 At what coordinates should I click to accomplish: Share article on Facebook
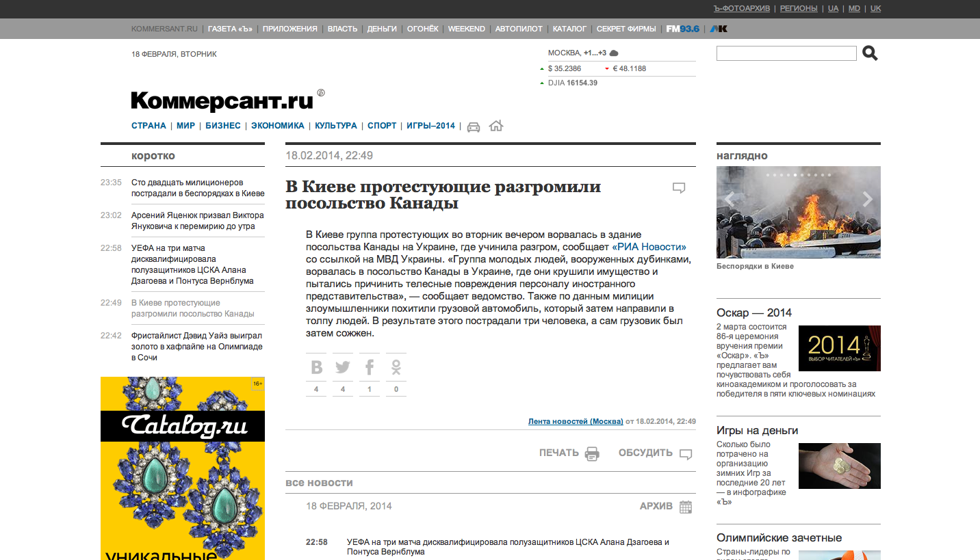coord(370,367)
